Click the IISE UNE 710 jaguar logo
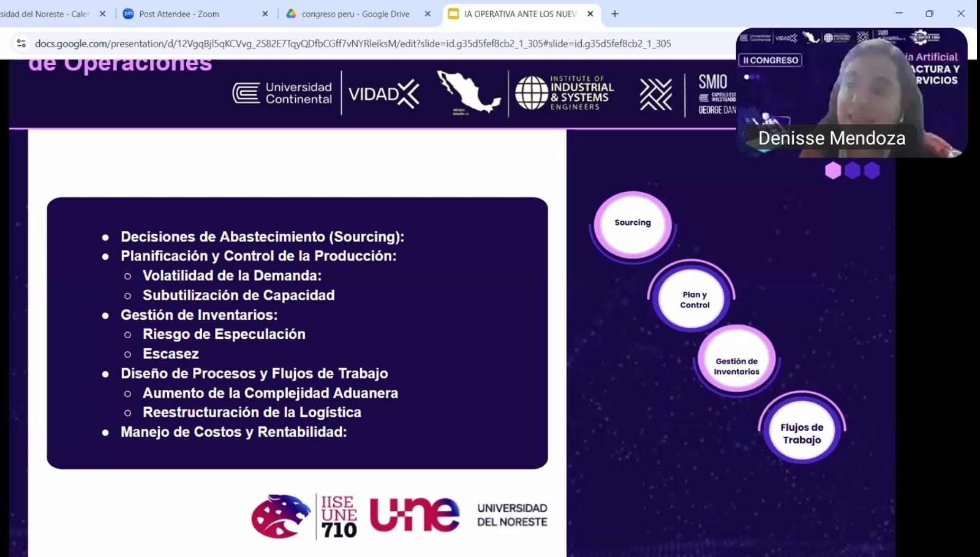This screenshot has width=980, height=557. point(282,517)
